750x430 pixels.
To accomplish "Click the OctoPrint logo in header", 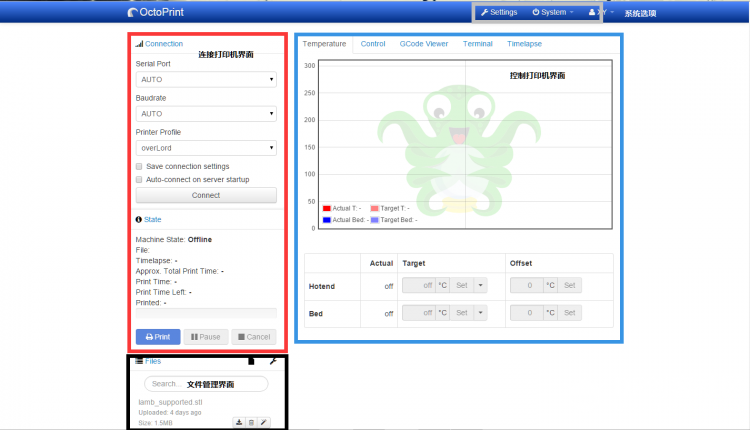I will (155, 12).
